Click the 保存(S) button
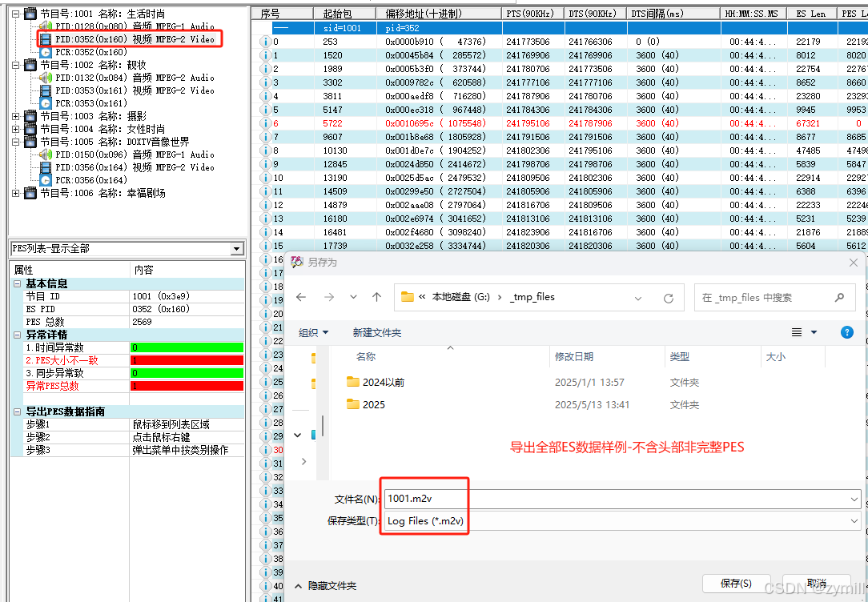 tap(736, 583)
